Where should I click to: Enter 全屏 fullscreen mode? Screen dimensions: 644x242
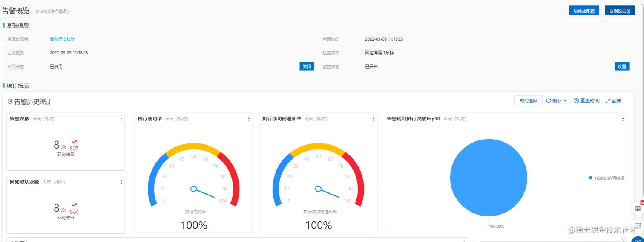[x=613, y=101]
